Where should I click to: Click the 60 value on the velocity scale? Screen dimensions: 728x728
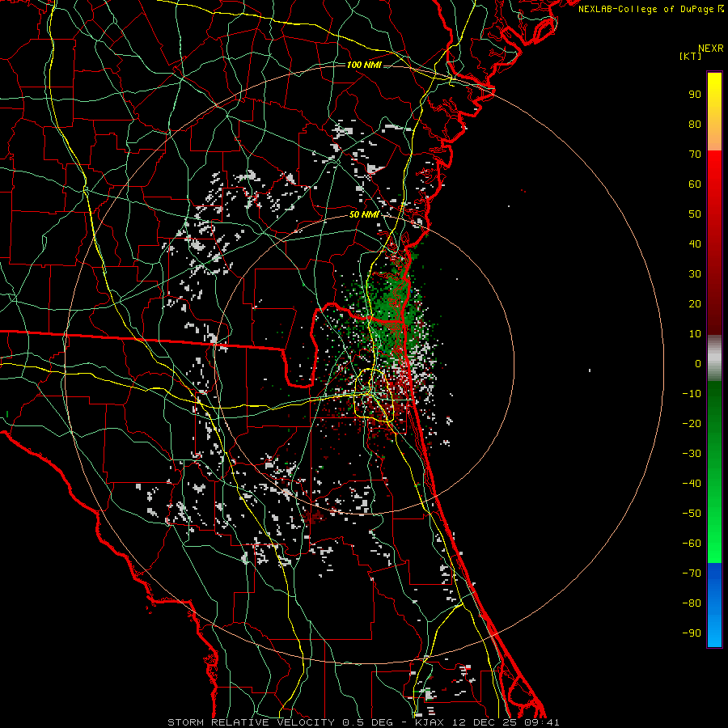click(695, 184)
